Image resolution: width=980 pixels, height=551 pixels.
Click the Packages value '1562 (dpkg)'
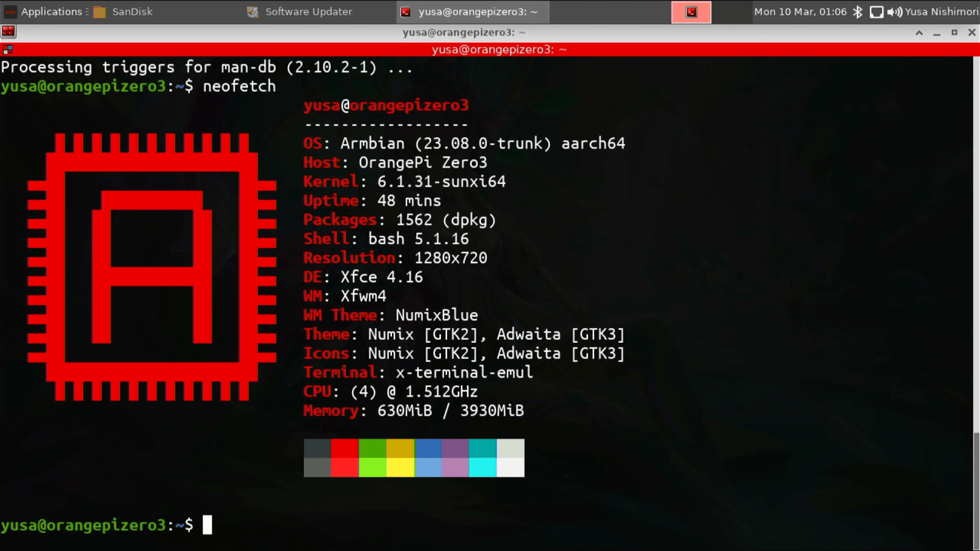pos(446,219)
